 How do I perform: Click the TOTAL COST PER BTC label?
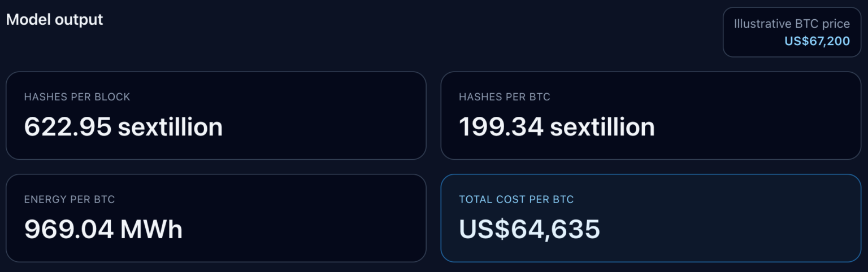pyautogui.click(x=516, y=200)
